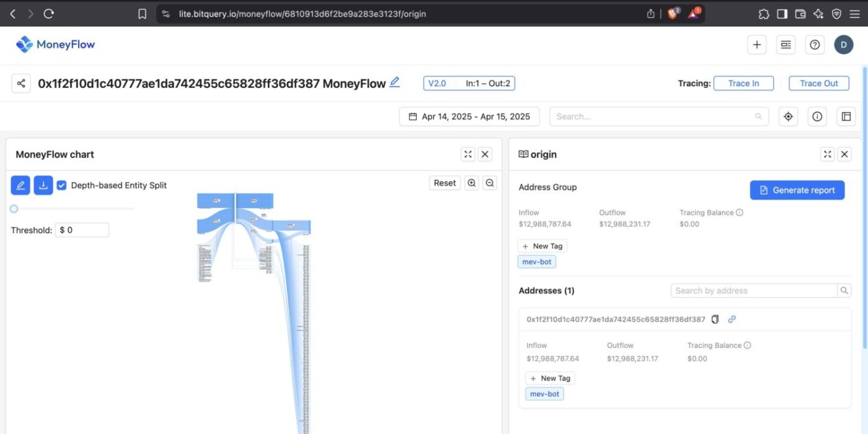Add New Tag on address card

coord(551,378)
